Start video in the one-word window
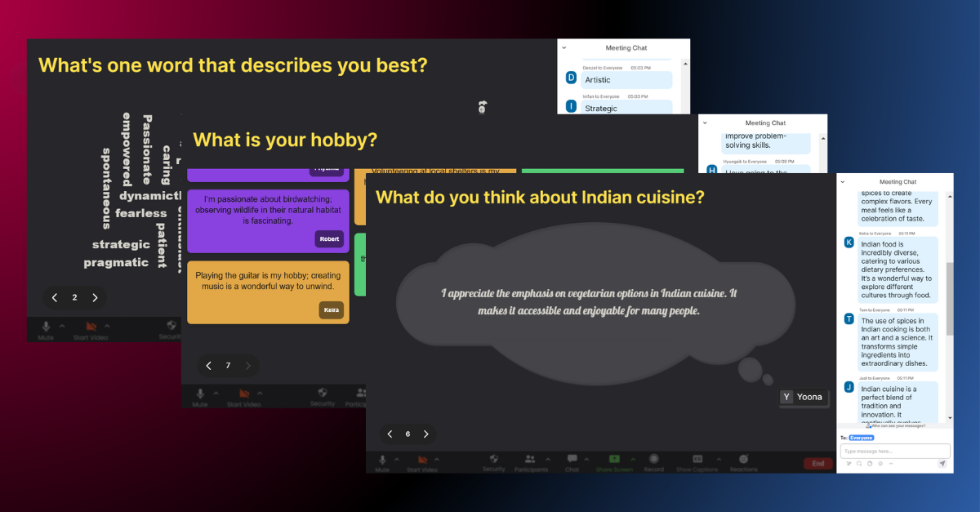980x512 pixels. click(x=90, y=330)
